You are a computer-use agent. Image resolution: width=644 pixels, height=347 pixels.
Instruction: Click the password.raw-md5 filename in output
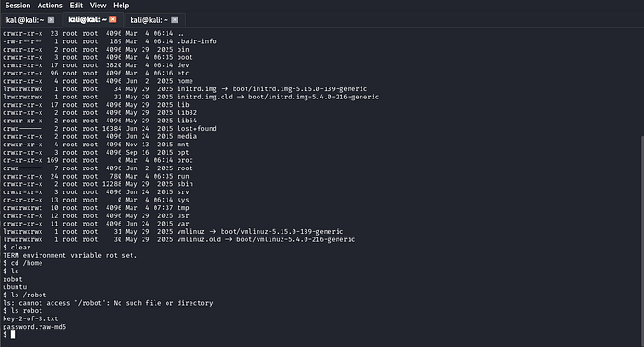pyautogui.click(x=35, y=327)
